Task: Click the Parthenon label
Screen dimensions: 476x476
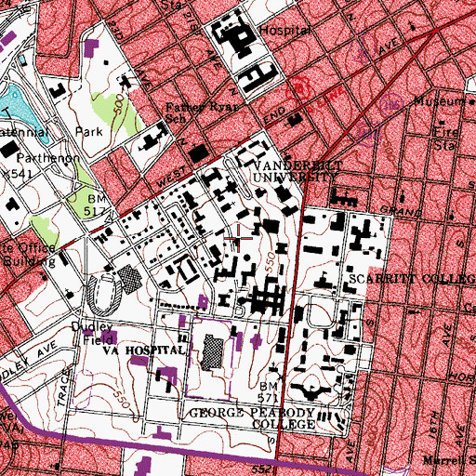Action: tap(48, 158)
